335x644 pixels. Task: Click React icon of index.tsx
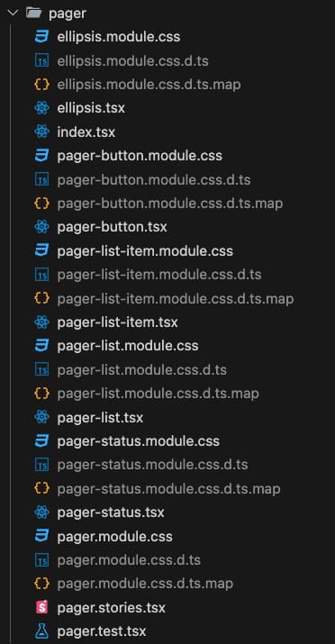[41, 132]
